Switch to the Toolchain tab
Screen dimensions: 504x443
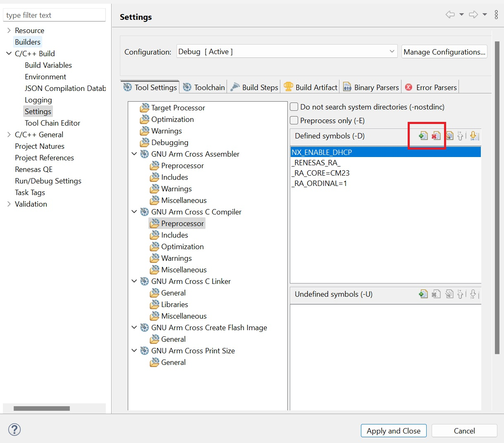click(x=204, y=87)
